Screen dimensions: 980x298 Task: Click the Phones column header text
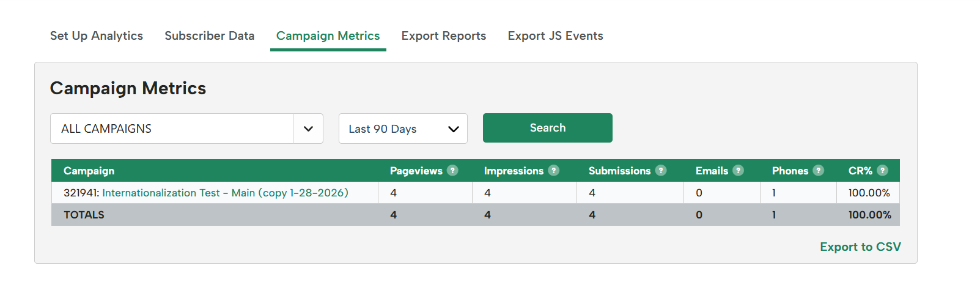click(x=790, y=171)
